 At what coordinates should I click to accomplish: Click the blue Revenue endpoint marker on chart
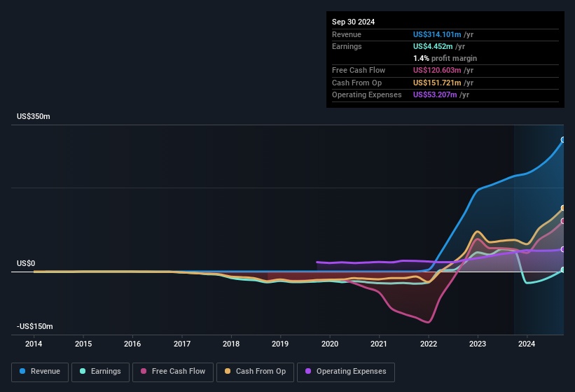(563, 139)
